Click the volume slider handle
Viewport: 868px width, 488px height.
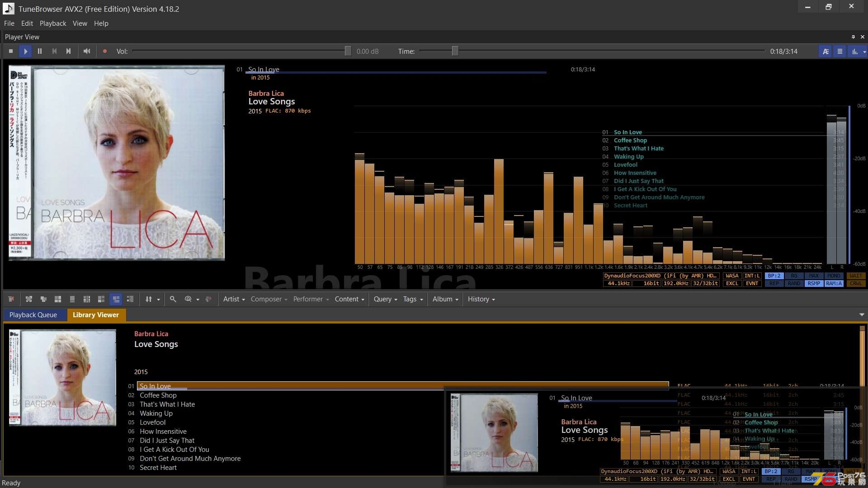[348, 52]
